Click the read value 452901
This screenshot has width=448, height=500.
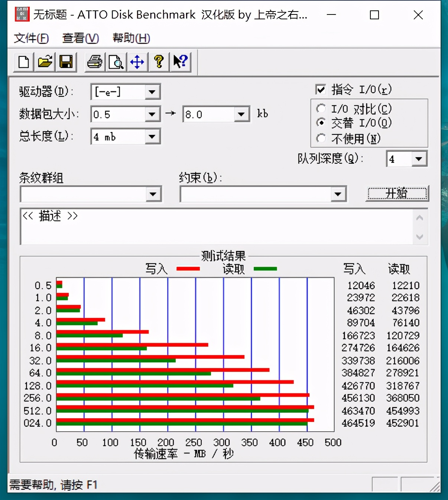pyautogui.click(x=403, y=423)
